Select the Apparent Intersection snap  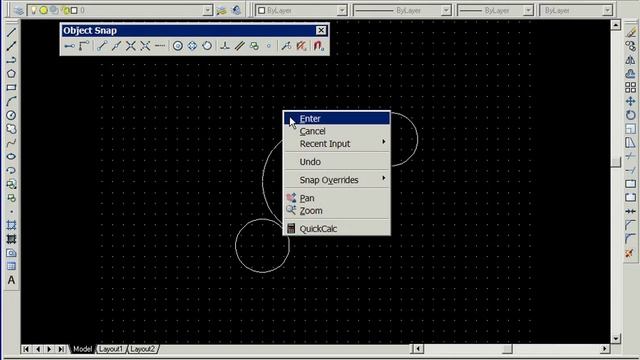click(x=145, y=46)
